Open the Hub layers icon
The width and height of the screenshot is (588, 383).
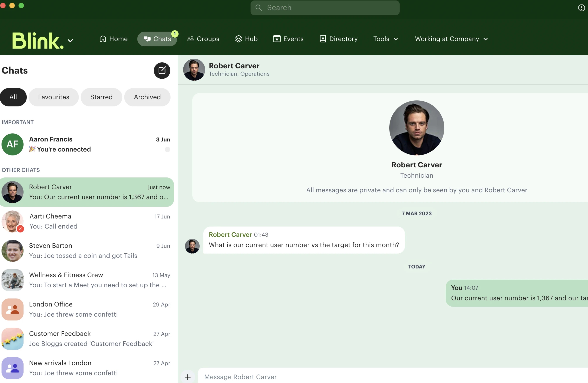(x=238, y=39)
